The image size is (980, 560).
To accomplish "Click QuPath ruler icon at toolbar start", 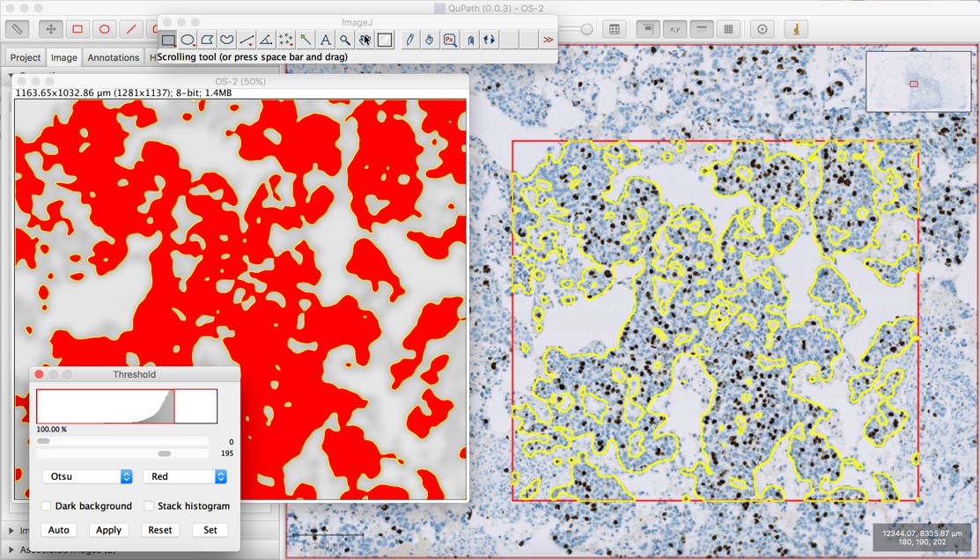I will tap(18, 29).
